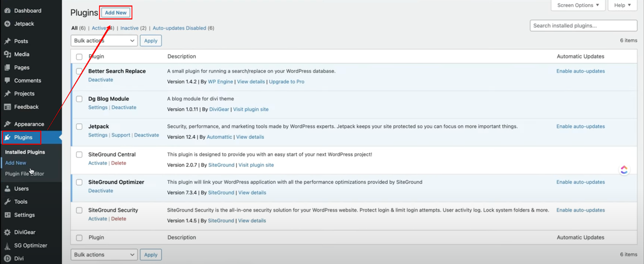
Task: Click the floating ClickUp icon at right
Action: point(624,170)
